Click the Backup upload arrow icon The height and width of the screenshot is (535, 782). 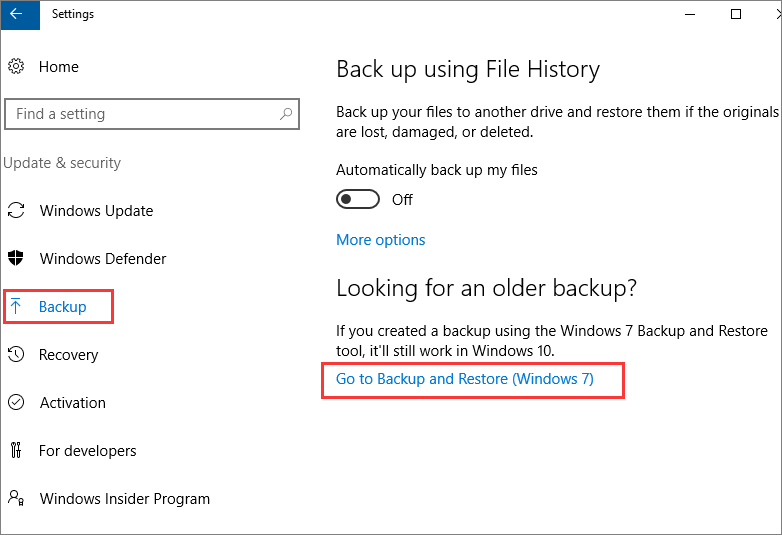click(16, 307)
